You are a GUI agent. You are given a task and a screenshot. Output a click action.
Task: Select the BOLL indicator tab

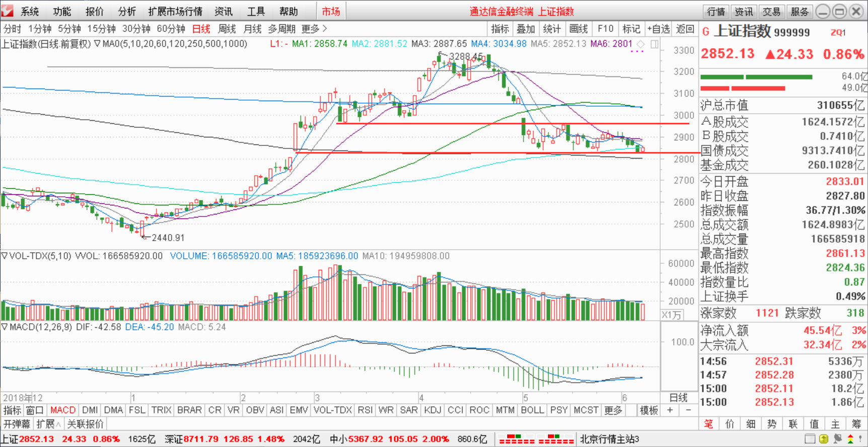(532, 410)
